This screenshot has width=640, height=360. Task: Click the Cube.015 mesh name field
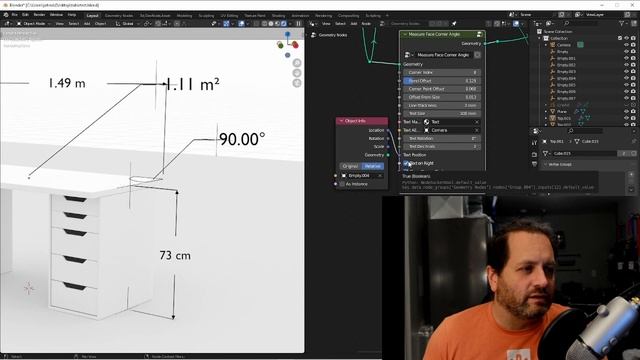coord(584,153)
